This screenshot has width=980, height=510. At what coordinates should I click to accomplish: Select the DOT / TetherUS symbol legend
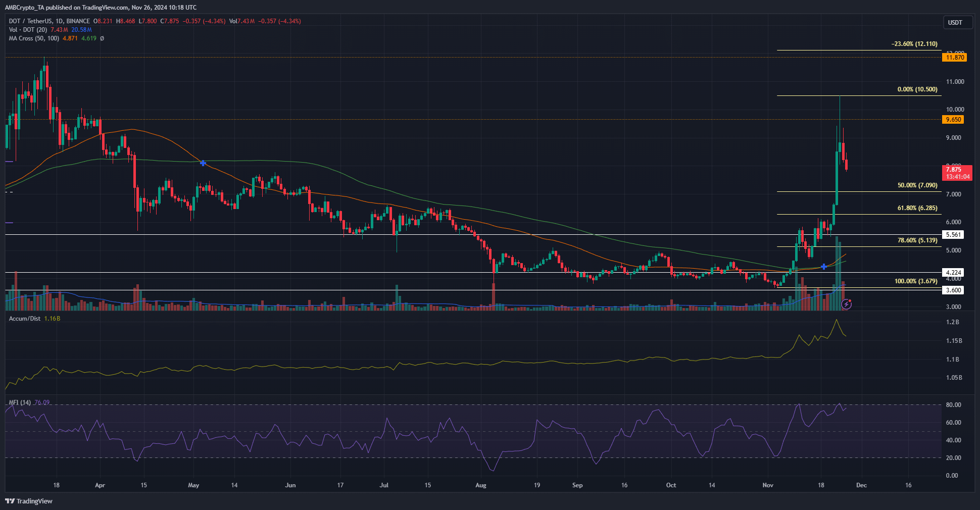coord(50,21)
